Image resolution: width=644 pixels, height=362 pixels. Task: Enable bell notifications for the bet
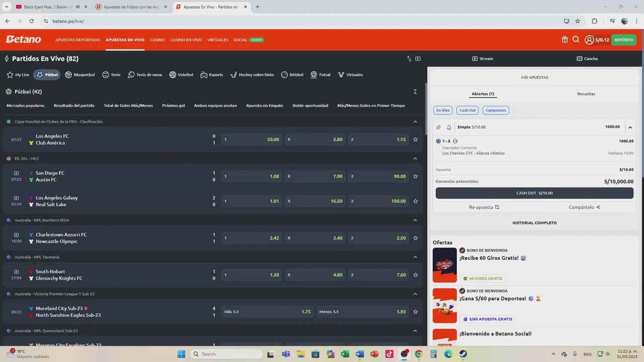click(x=449, y=127)
